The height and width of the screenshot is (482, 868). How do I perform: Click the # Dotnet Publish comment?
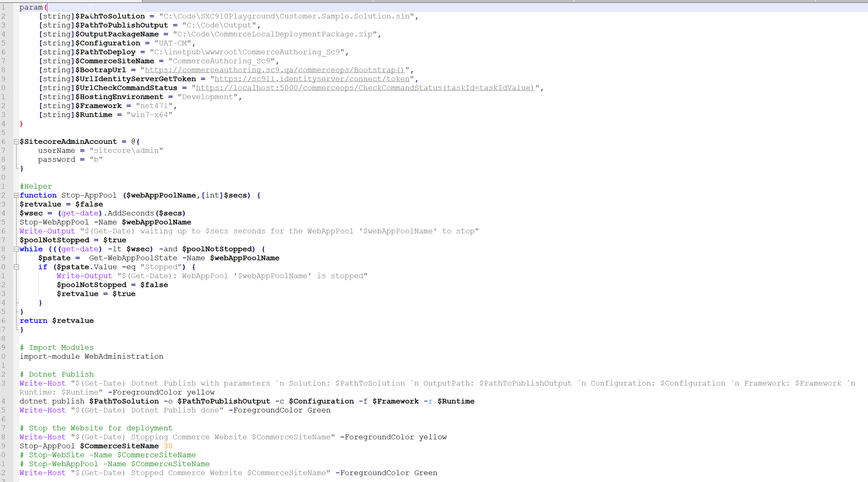[57, 374]
